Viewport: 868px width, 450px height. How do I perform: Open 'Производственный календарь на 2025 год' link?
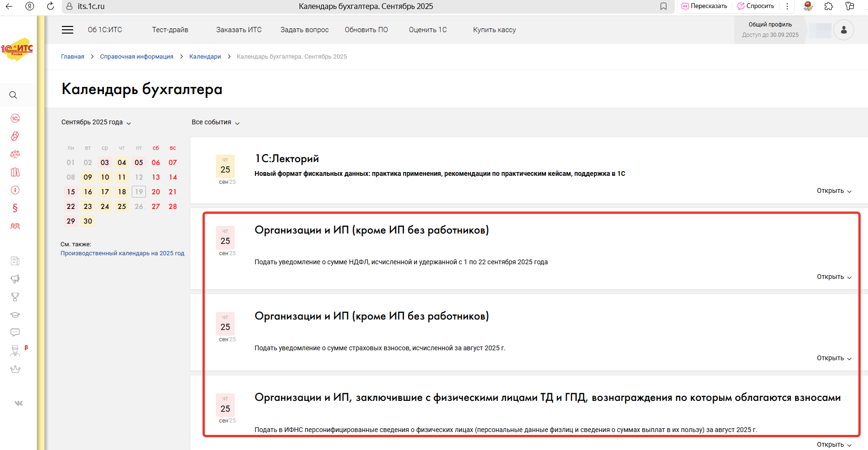122,253
